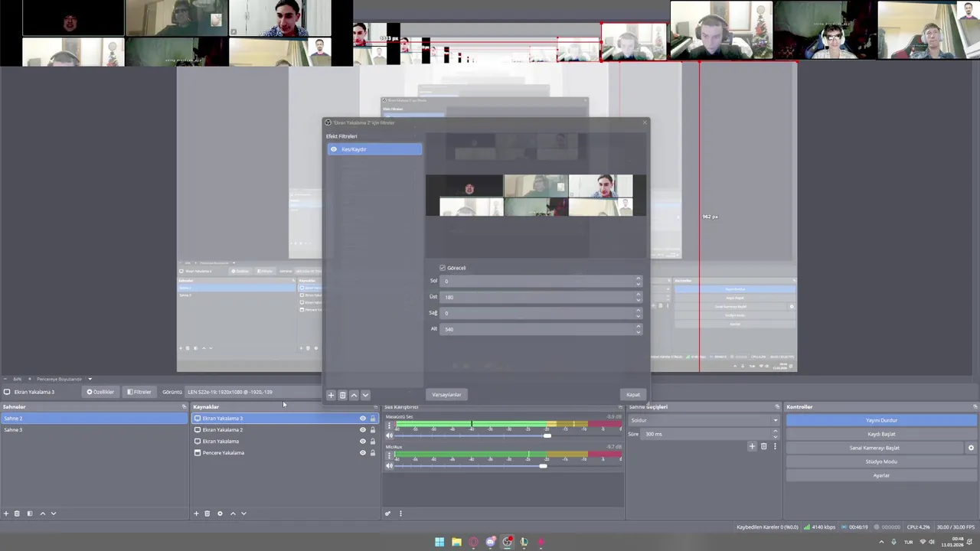Image resolution: width=980 pixels, height=551 pixels.
Task: Open the Solidur transition dropdown
Action: (704, 420)
